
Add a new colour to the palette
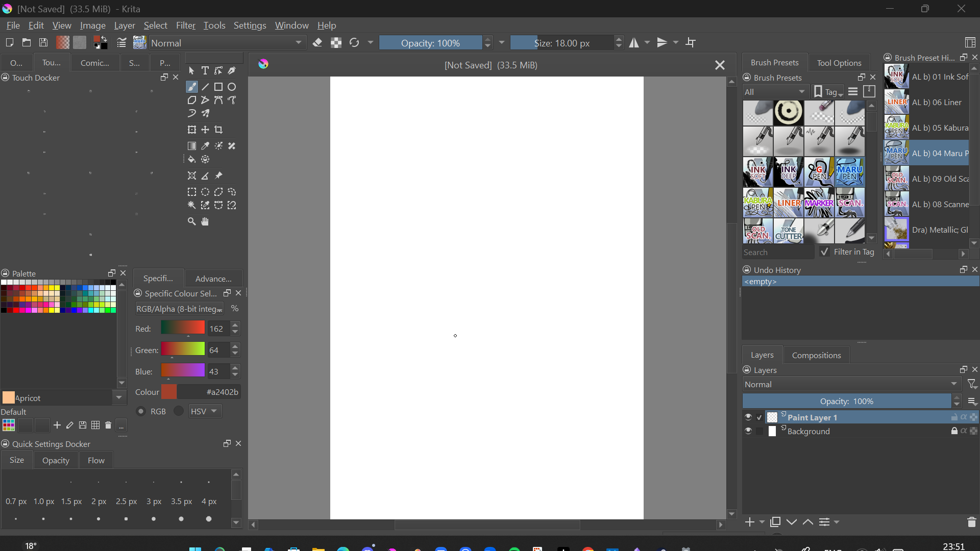57,425
